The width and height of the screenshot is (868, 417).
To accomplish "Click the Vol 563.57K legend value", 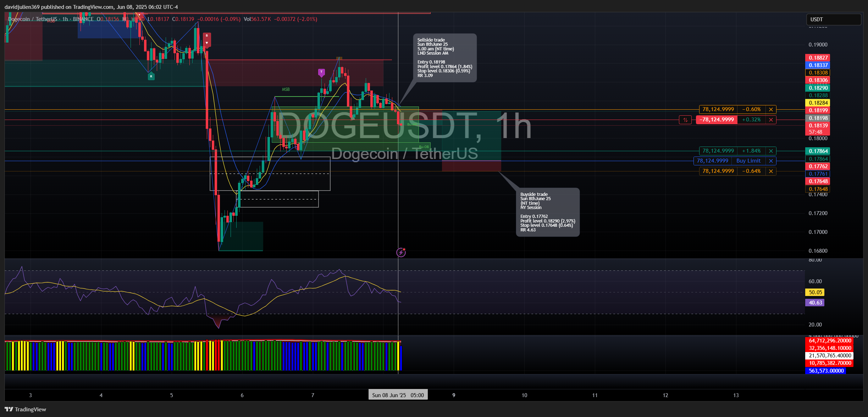I will 258,19.
